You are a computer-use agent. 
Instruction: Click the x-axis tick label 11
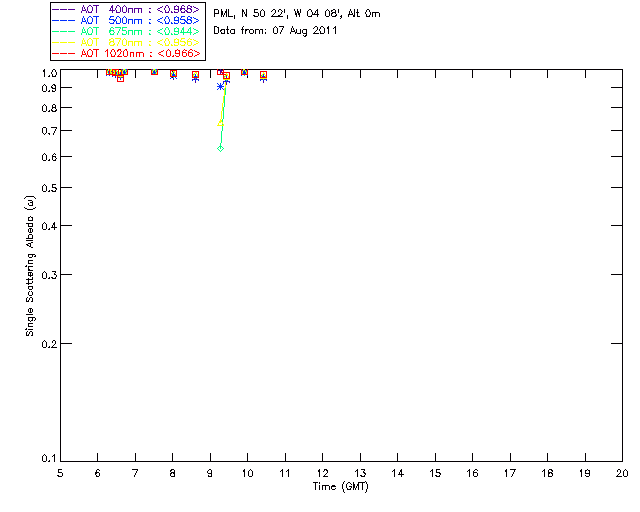click(x=285, y=473)
